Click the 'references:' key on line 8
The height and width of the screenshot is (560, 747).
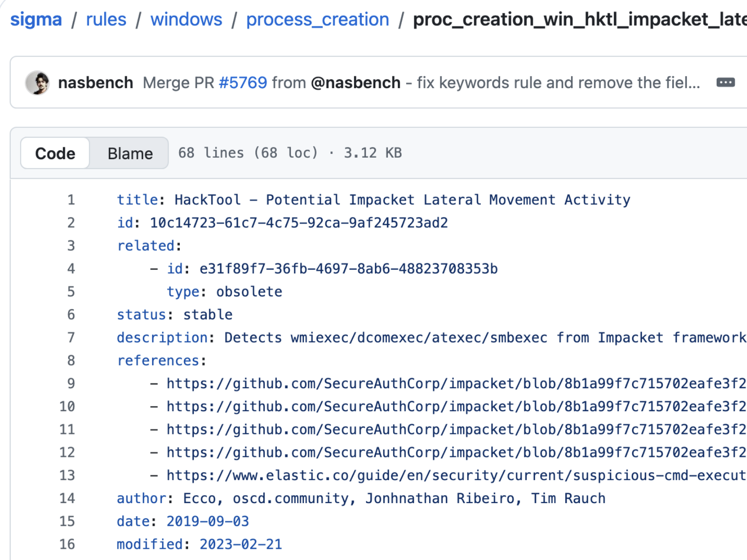click(162, 361)
